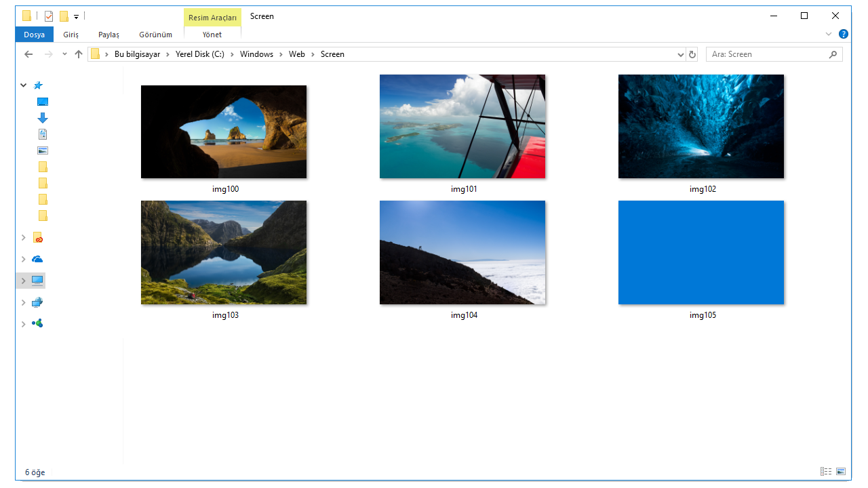The height and width of the screenshot is (488, 868).
Task: Expand the This PC tree node
Action: [24, 281]
